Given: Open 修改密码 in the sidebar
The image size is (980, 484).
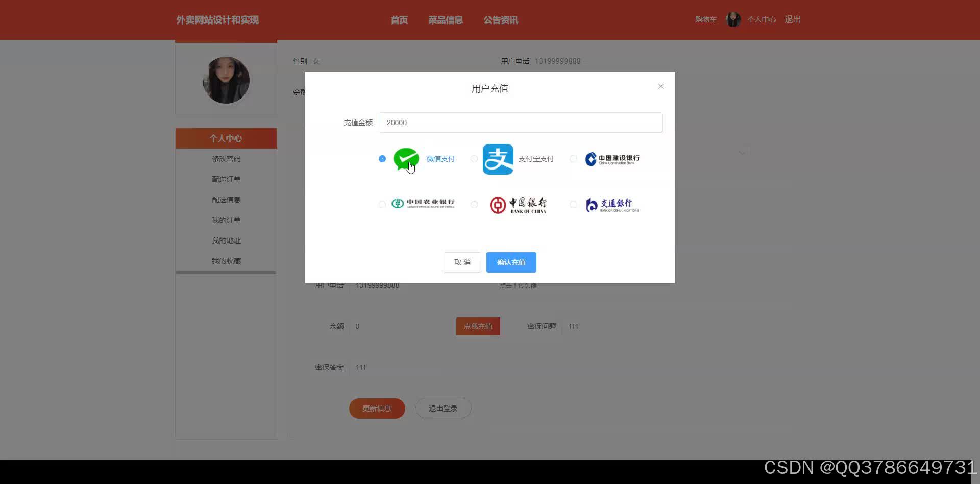Looking at the screenshot, I should coord(226,159).
